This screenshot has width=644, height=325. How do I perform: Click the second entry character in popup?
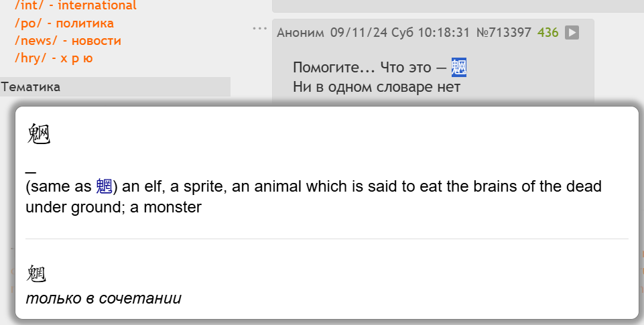click(x=36, y=274)
